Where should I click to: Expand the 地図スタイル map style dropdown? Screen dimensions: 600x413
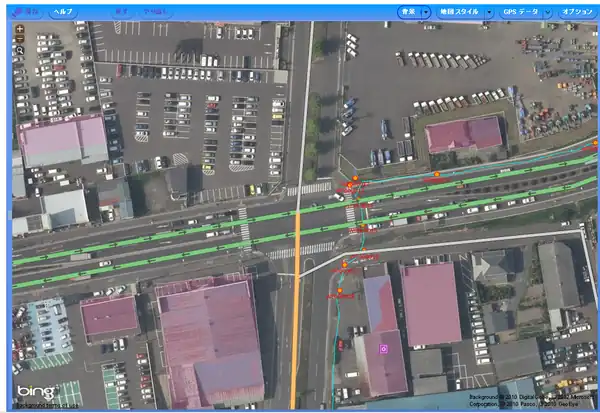[x=465, y=12]
